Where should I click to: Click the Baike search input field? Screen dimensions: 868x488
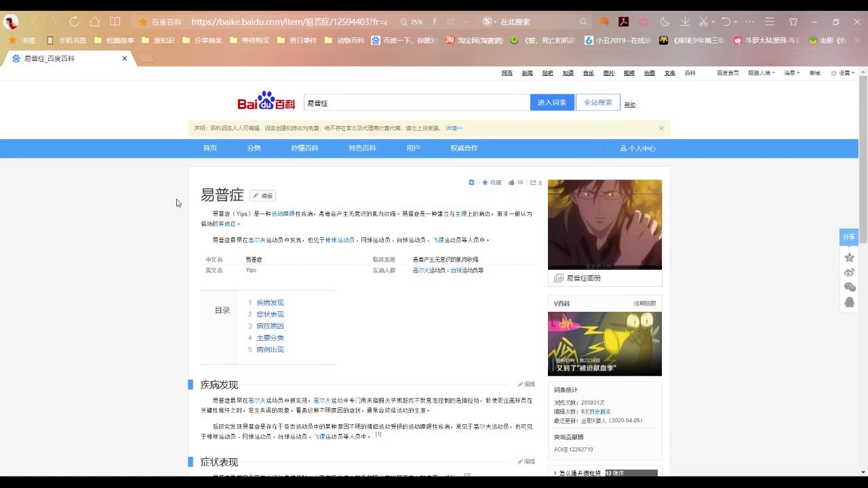pos(417,103)
